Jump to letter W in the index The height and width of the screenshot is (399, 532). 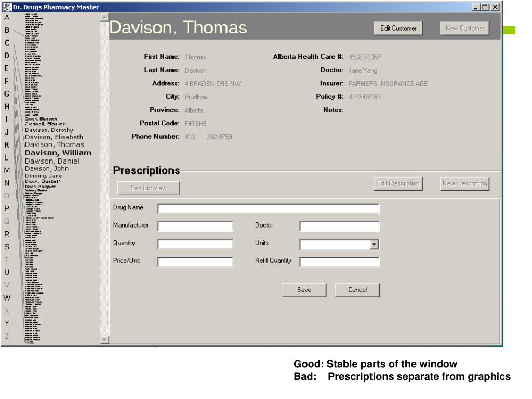[7, 298]
